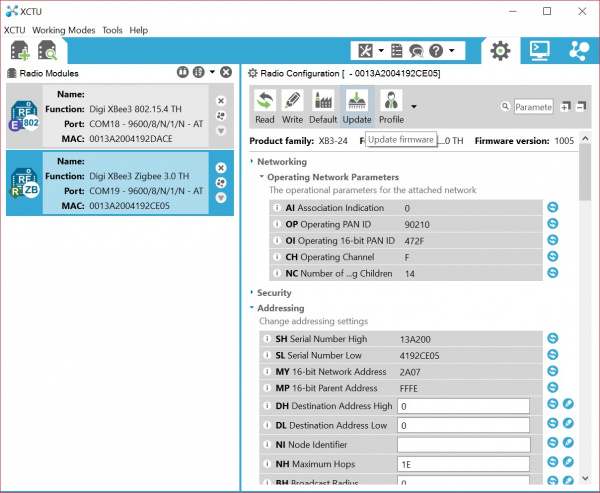
Task: Expand the COM18 module details arrow
Action: [221, 131]
